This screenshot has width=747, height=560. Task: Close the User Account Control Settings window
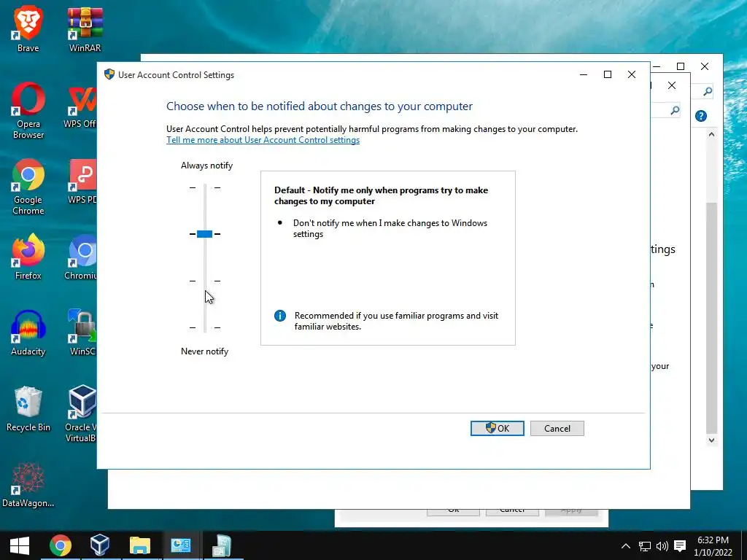(632, 74)
